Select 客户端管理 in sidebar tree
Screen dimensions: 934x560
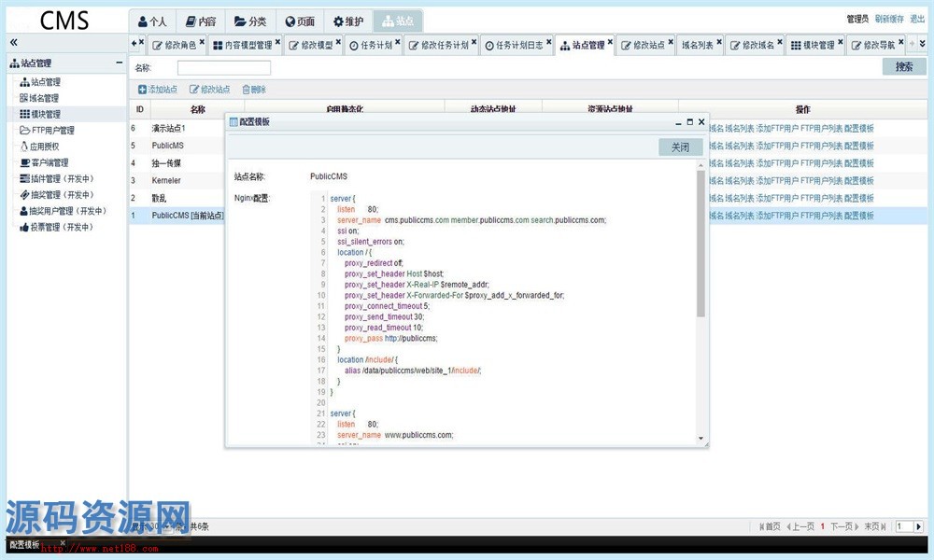coord(44,162)
